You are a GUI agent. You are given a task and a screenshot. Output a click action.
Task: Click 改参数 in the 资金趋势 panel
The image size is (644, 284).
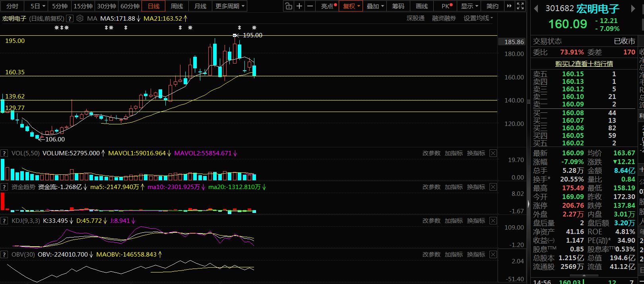(x=431, y=187)
